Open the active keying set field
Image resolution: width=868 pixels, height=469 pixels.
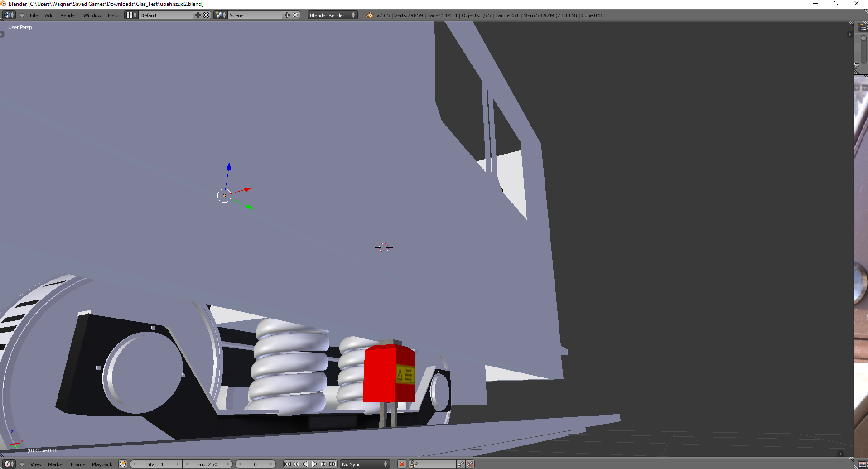click(433, 464)
